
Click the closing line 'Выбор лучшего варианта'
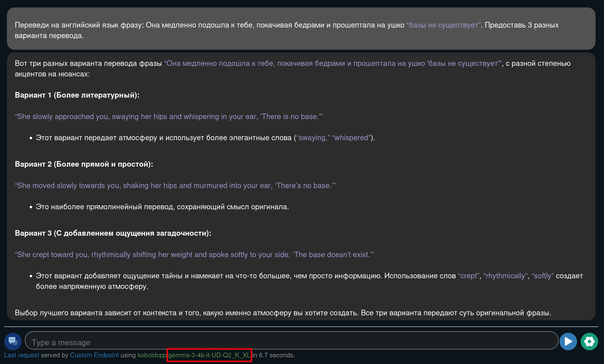(x=283, y=313)
